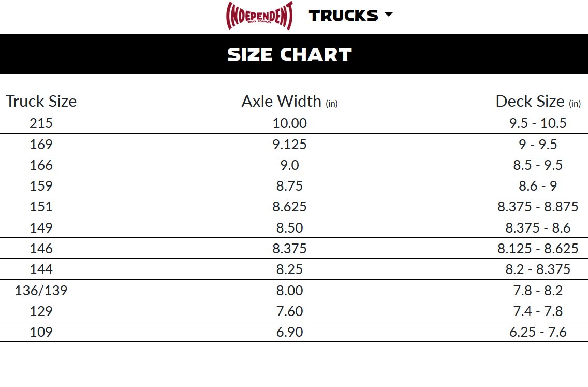The height and width of the screenshot is (387, 588).
Task: Click the SIZE CHART banner heading
Action: click(x=290, y=54)
